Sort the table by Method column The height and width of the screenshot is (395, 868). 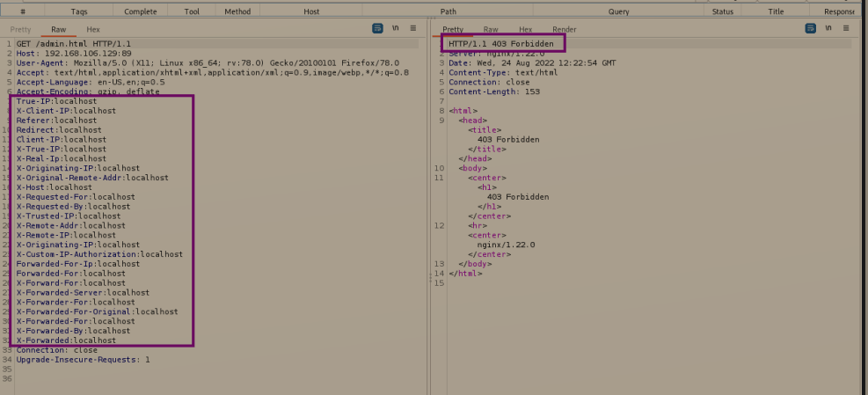click(237, 11)
